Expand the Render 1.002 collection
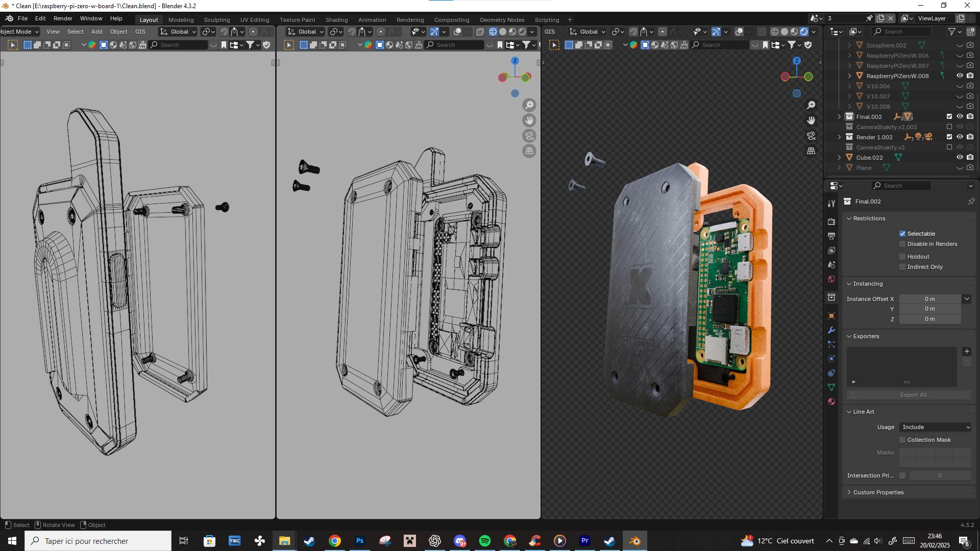This screenshot has height=551, width=980. (x=839, y=137)
